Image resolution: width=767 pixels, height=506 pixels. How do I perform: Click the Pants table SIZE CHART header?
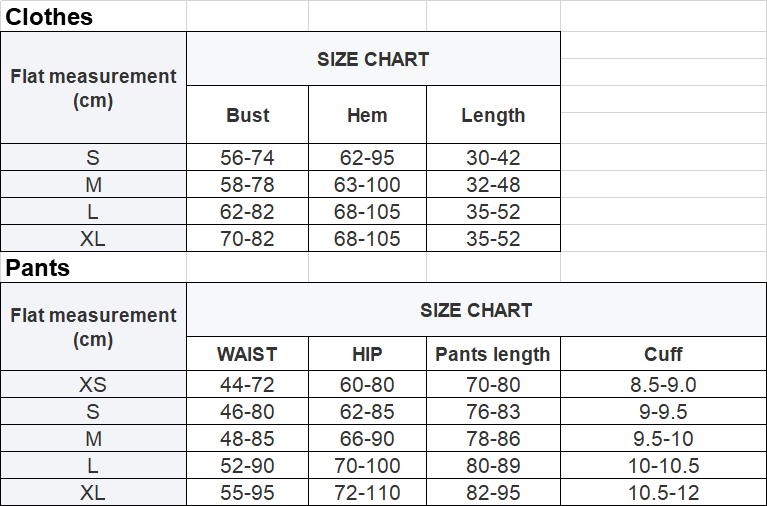point(476,310)
